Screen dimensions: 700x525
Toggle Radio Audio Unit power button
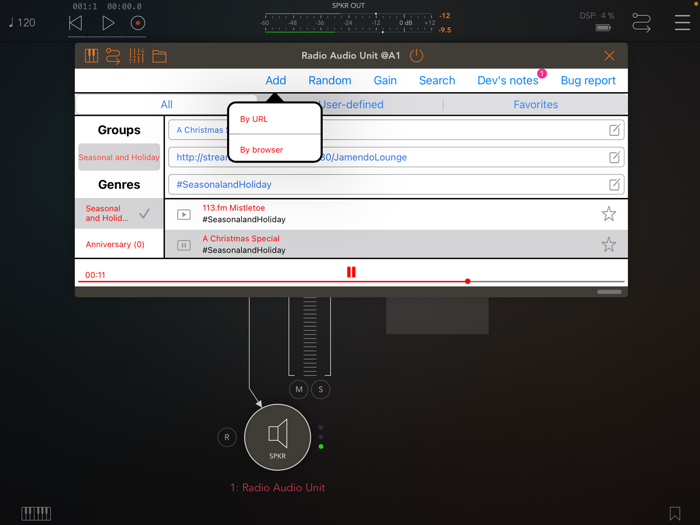tap(416, 56)
